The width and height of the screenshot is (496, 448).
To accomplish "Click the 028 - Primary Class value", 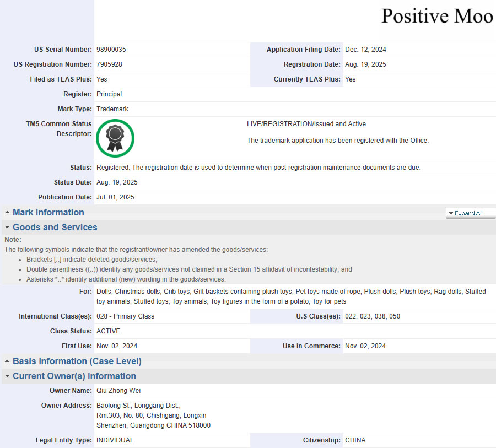I will [125, 316].
